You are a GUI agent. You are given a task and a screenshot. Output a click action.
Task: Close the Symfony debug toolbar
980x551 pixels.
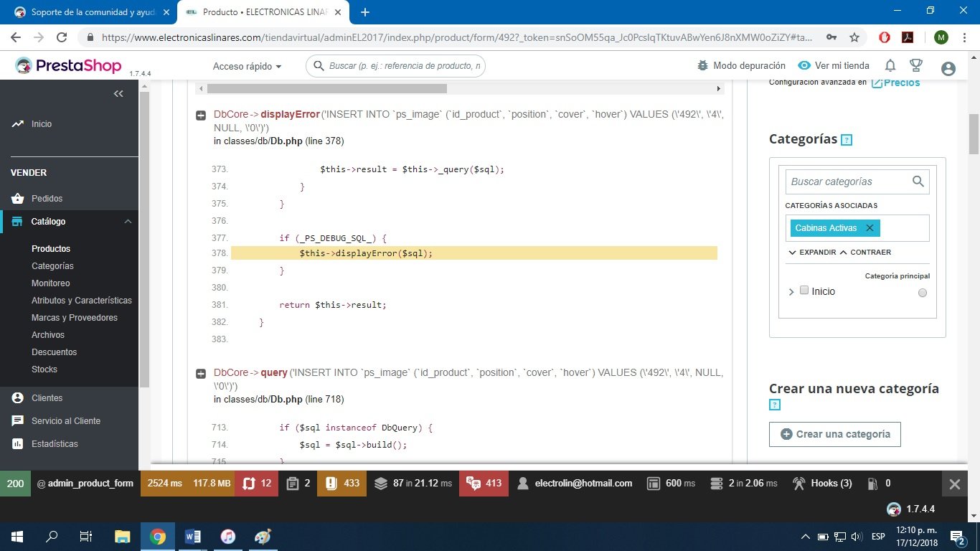tap(954, 484)
